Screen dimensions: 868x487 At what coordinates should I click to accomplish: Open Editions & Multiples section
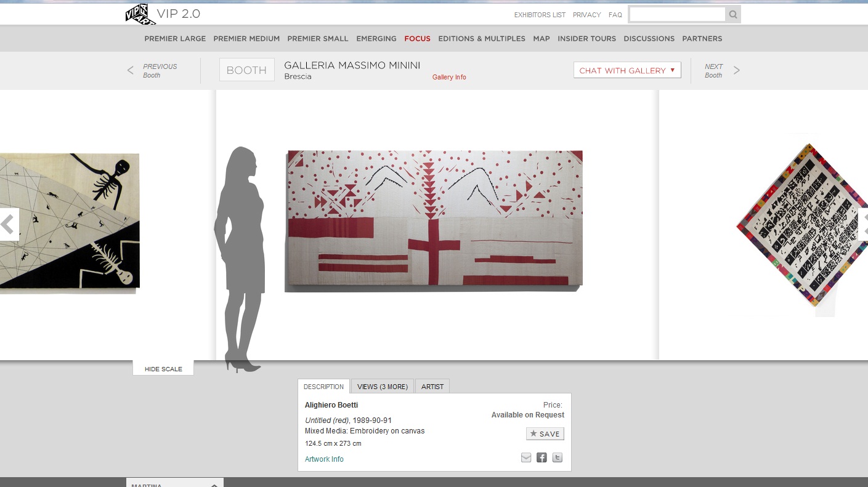tap(482, 39)
